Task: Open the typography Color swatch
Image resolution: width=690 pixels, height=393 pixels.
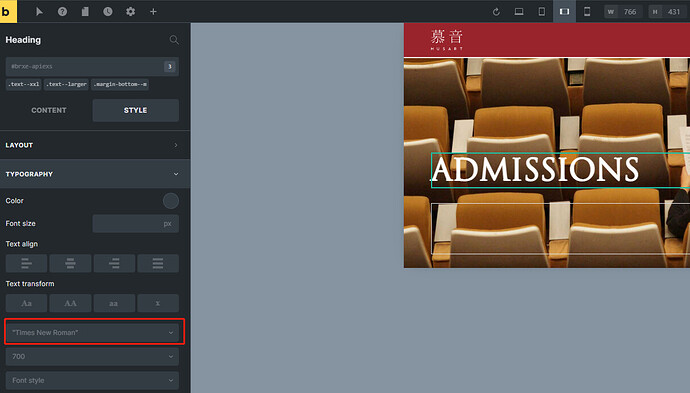Action: (171, 201)
